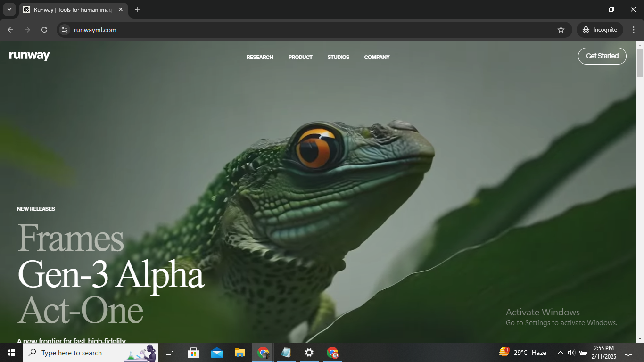Close the Runway browser tab
Screen dimensions: 644x362
(x=121, y=9)
